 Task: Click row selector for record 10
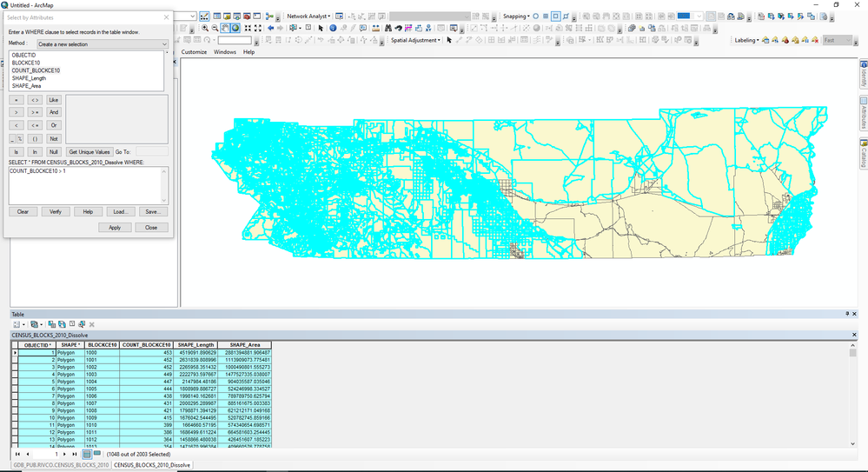15,418
